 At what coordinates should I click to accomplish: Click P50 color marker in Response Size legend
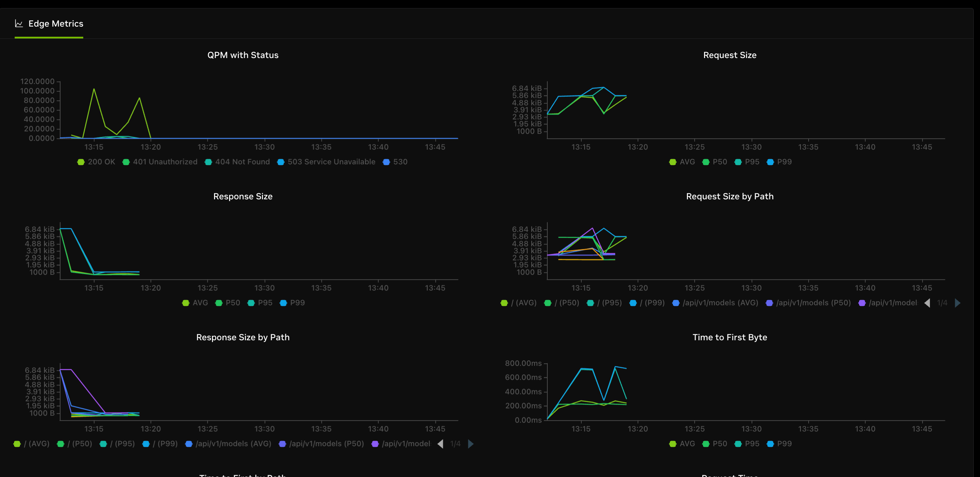point(219,303)
